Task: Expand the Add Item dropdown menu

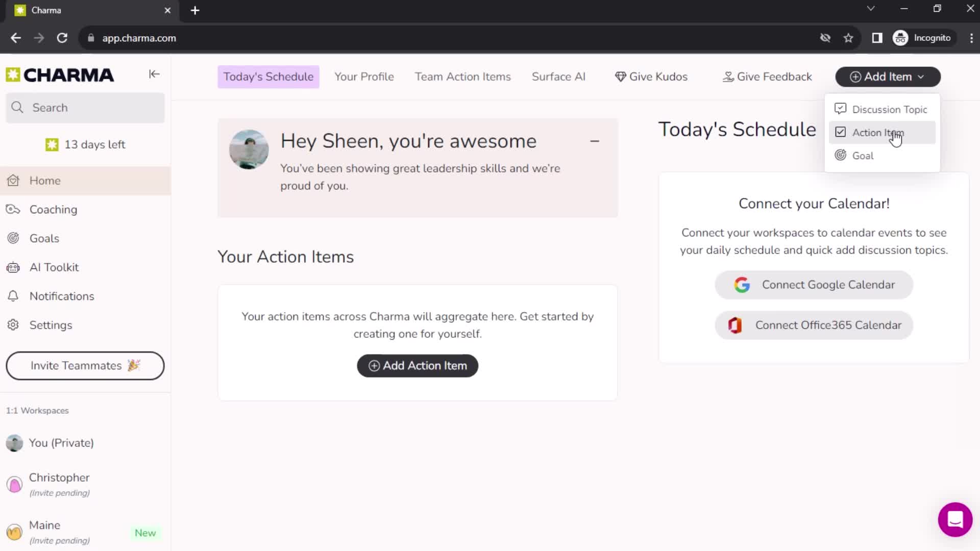Action: click(x=888, y=77)
